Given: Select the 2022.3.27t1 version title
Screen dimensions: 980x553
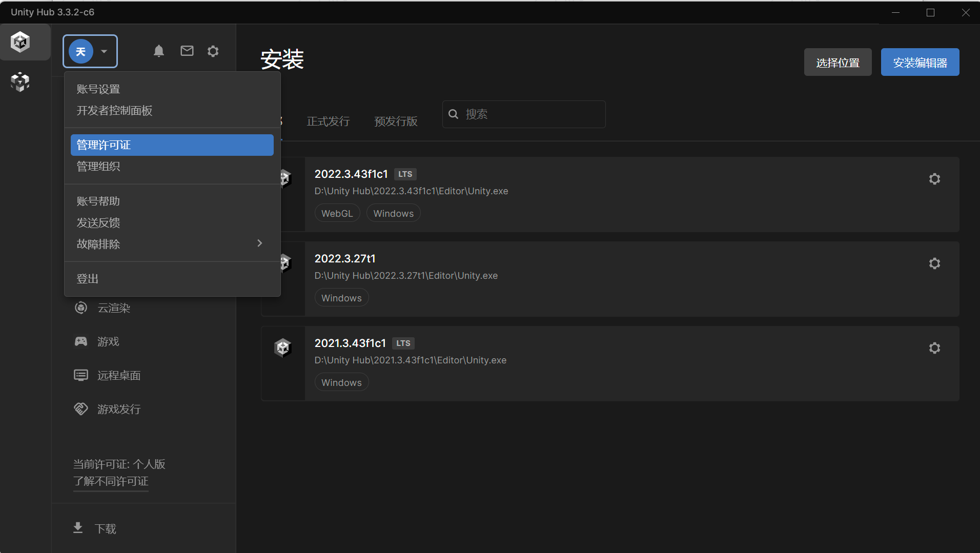Looking at the screenshot, I should pos(345,259).
